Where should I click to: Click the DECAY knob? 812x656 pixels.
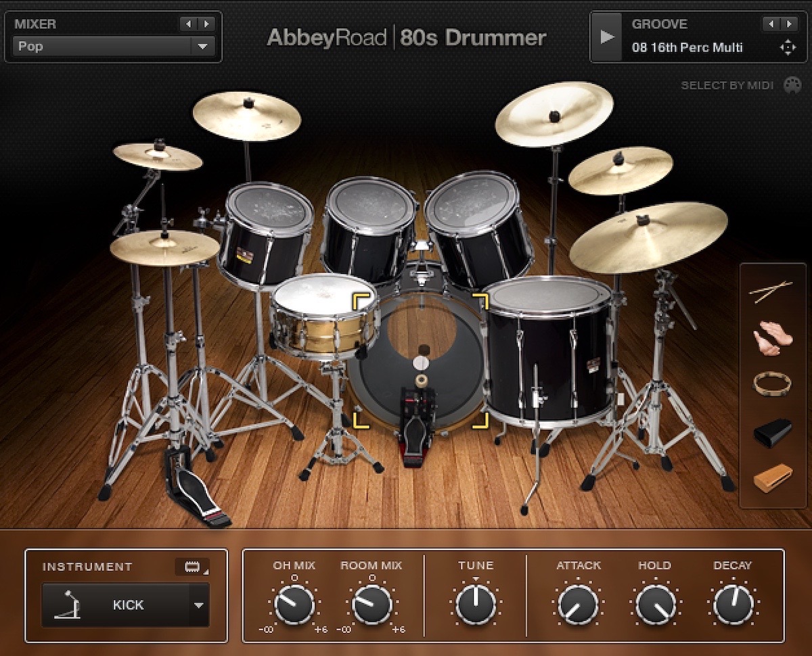pos(733,604)
